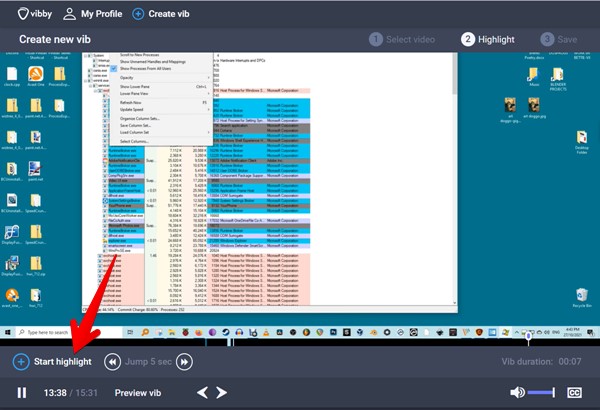Click the video preview frame
Viewport: 600px width, 410px height.
pos(300,195)
